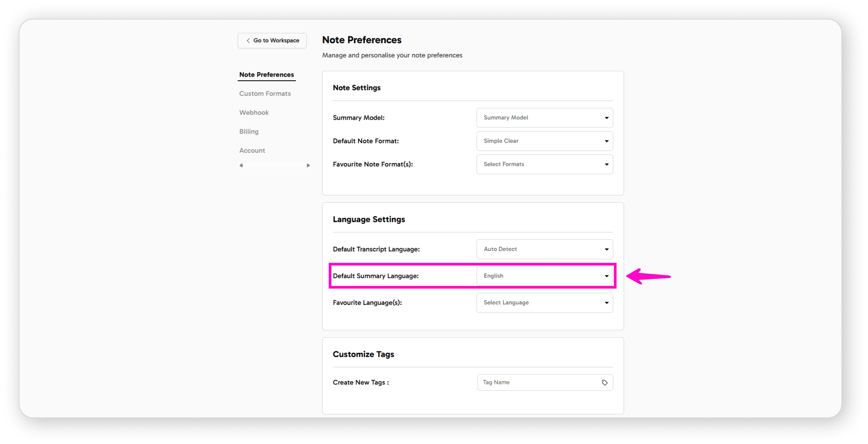Click the chevron on the Summary Model dropdown
Viewport: 868px width, 444px height.
point(607,118)
